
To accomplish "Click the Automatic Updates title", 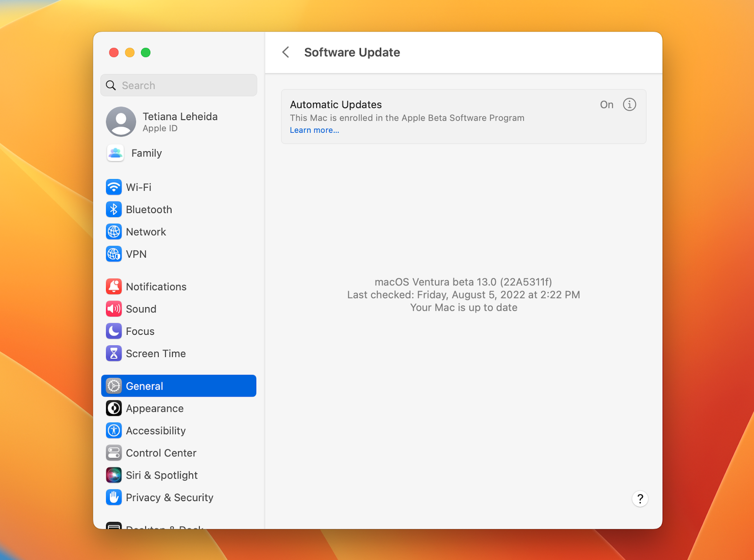I will point(336,105).
